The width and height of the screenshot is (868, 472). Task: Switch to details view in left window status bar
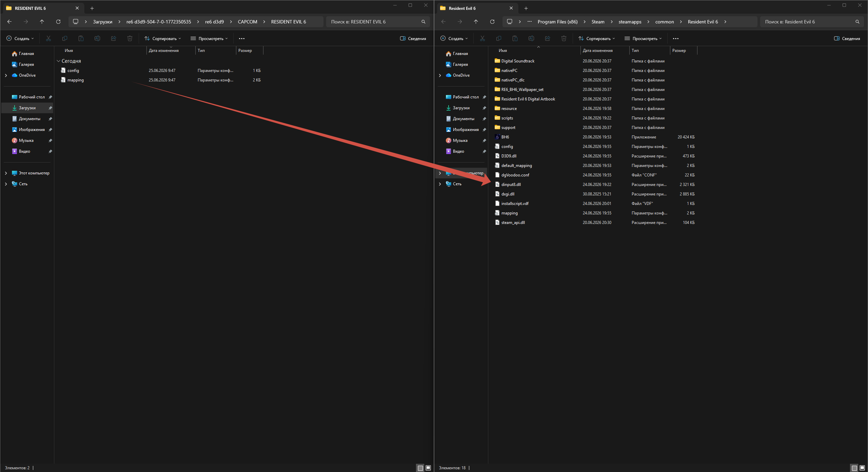(420, 468)
